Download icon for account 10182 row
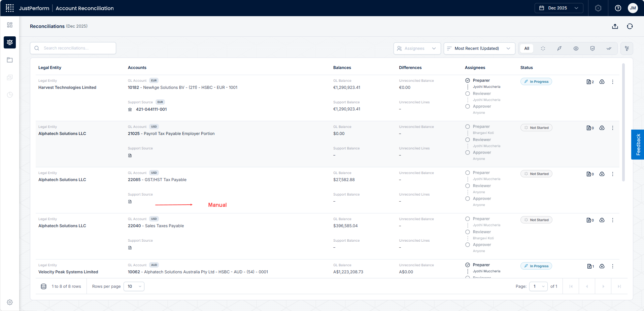 [x=602, y=82]
